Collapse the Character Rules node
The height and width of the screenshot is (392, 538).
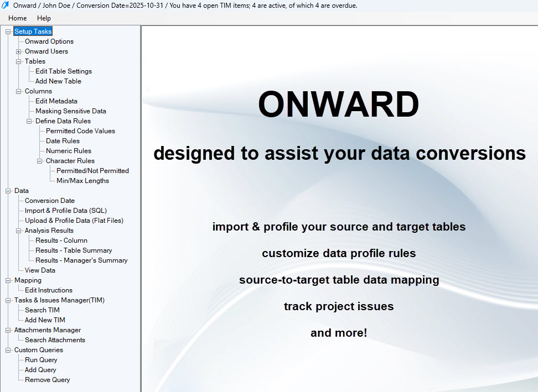pyautogui.click(x=40, y=161)
